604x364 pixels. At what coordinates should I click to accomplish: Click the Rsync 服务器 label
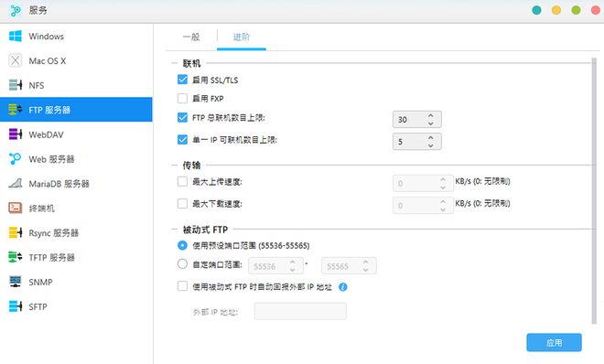click(54, 233)
